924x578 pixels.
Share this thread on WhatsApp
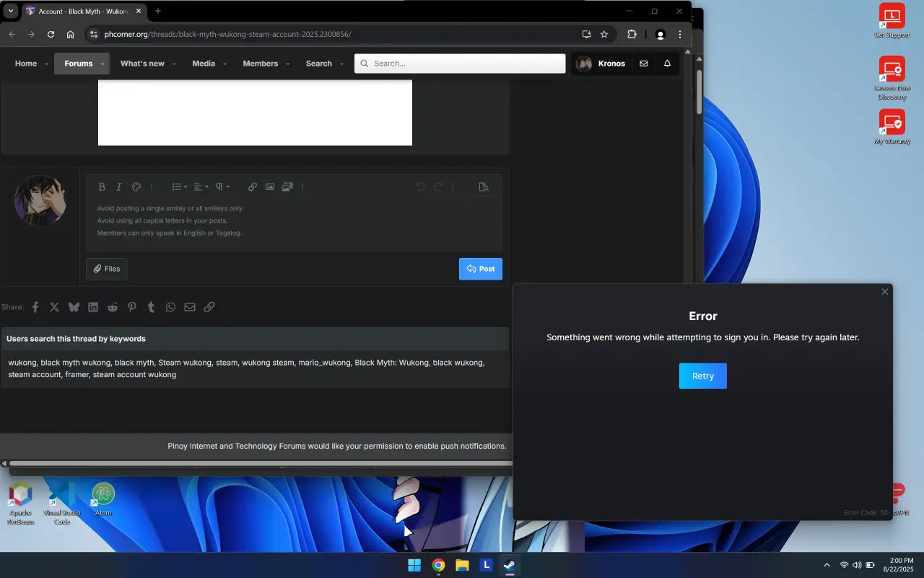[170, 307]
